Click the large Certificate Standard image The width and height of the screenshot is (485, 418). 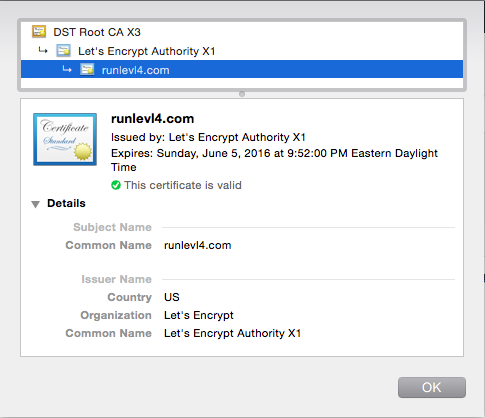pos(65,139)
